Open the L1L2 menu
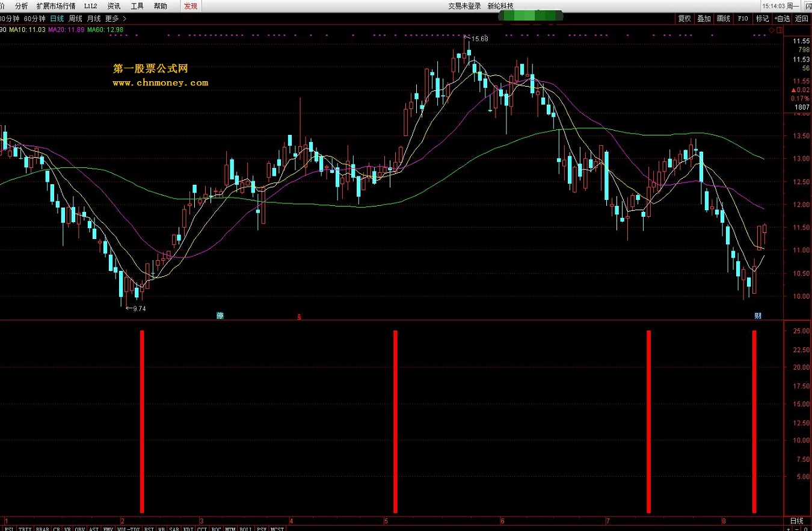The width and height of the screenshot is (812, 531). (91, 6)
